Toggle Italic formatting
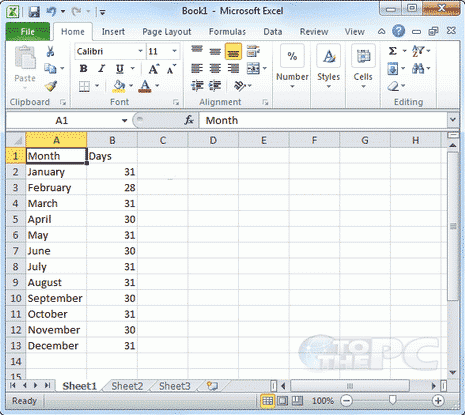The width and height of the screenshot is (465, 415). tap(101, 69)
